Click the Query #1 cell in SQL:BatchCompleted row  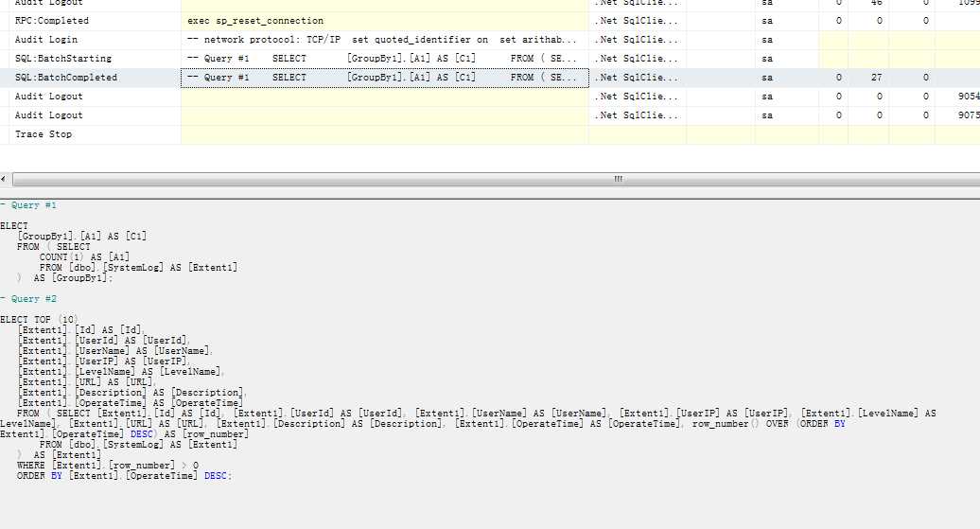384,78
